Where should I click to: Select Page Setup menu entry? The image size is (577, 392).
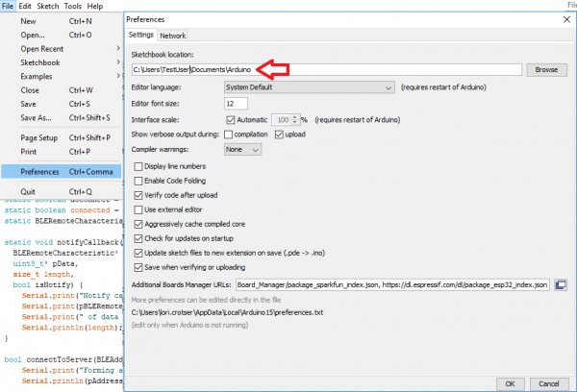62,138
